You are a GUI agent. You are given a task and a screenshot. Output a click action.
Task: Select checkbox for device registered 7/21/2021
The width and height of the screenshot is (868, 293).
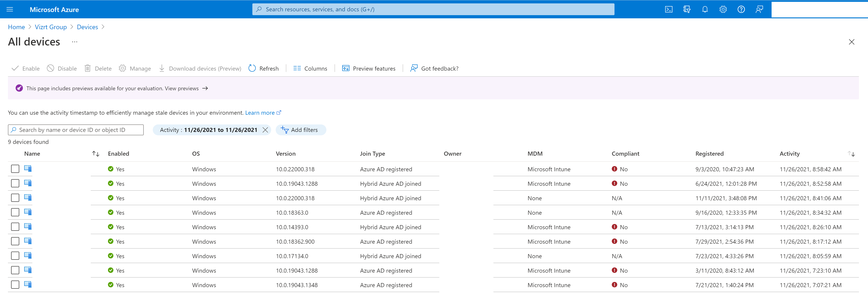(x=15, y=285)
